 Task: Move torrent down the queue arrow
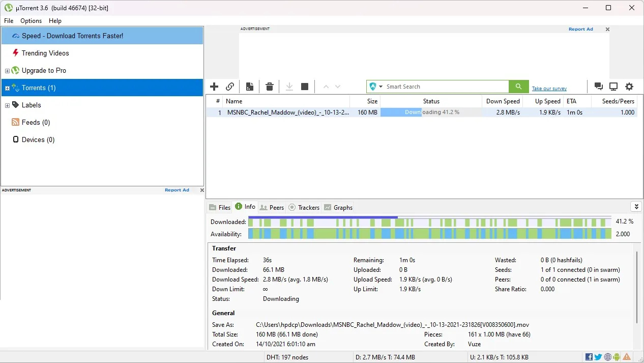pyautogui.click(x=338, y=87)
